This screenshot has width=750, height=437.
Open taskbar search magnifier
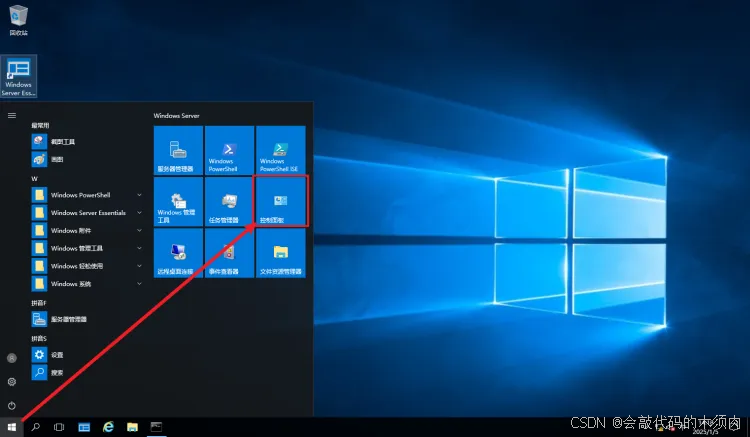click(35, 427)
